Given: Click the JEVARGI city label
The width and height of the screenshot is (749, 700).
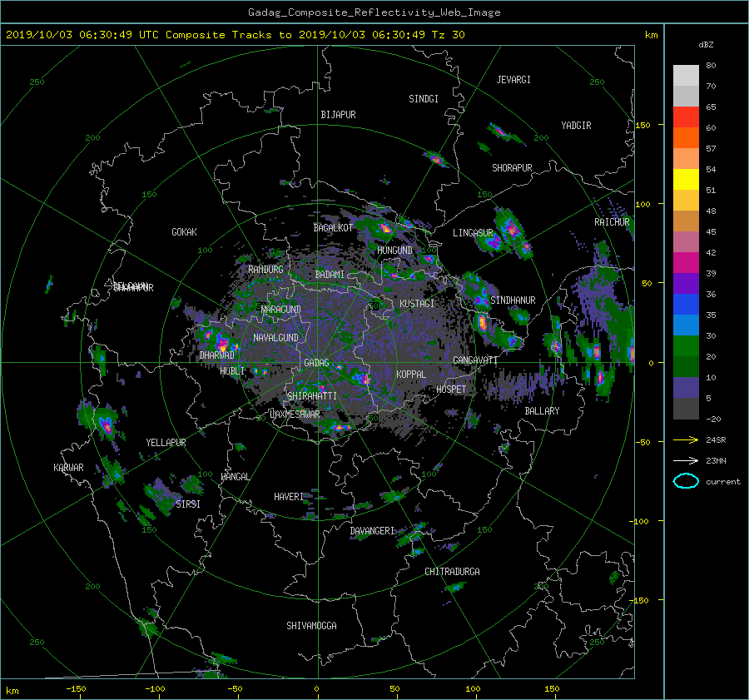Looking at the screenshot, I should coord(513,80).
